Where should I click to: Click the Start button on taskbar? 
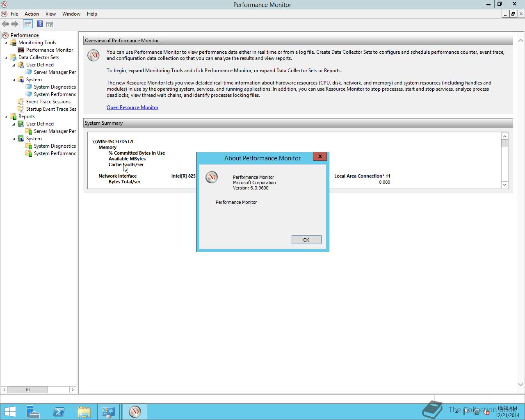tap(10, 411)
